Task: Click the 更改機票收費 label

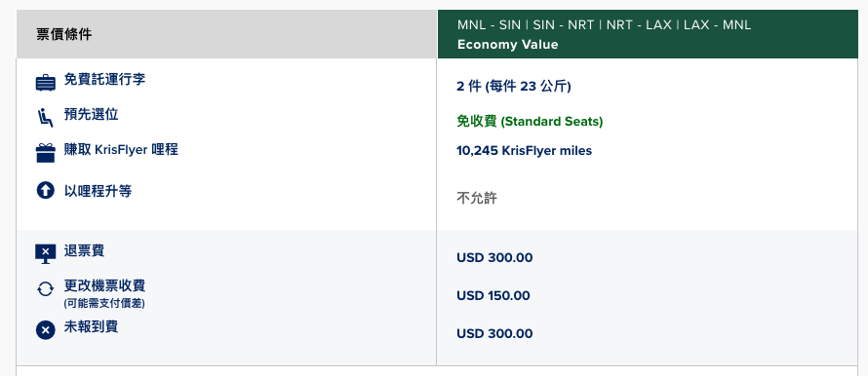Action: tap(104, 285)
